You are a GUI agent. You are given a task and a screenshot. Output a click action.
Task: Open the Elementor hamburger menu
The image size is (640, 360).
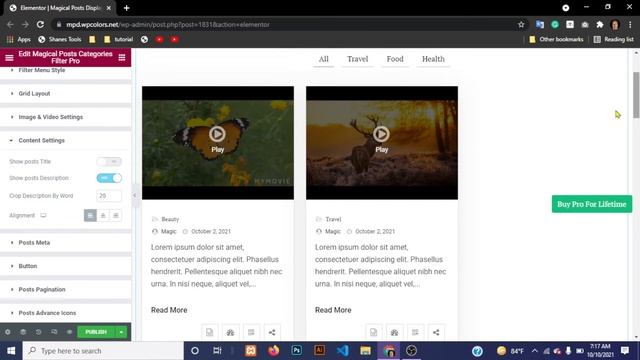pyautogui.click(x=9, y=58)
